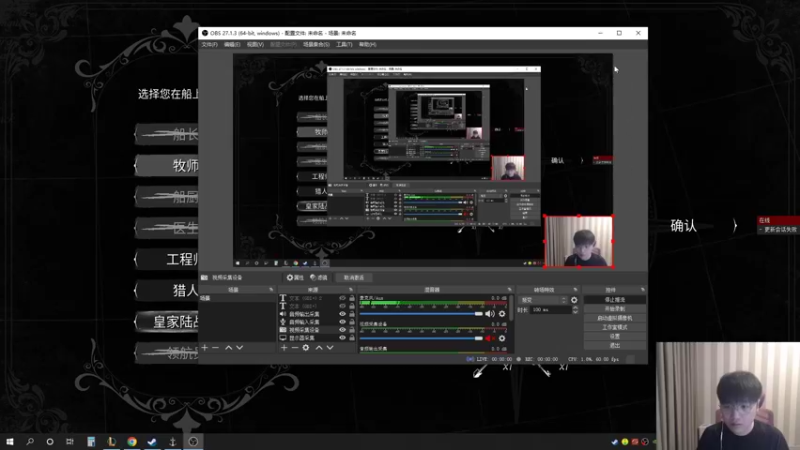The height and width of the screenshot is (450, 800).
Task: Hide the 显示器采集 source
Action: [x=342, y=338]
